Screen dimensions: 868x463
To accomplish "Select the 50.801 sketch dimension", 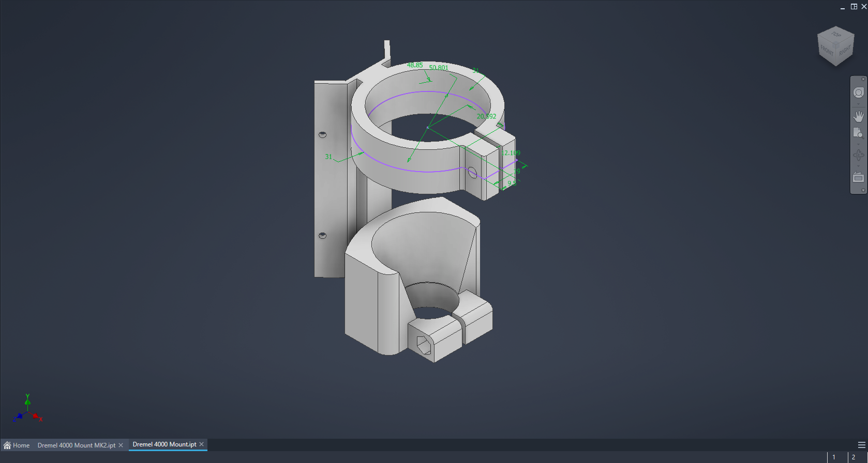I will click(439, 68).
